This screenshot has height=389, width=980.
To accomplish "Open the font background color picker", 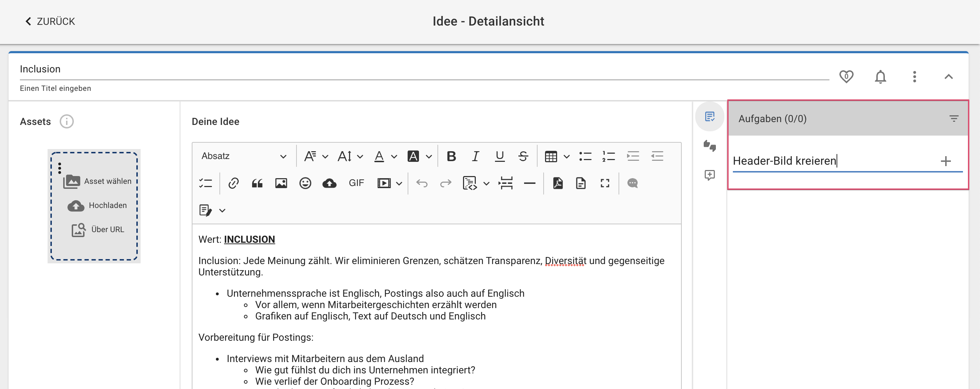I will click(x=419, y=156).
